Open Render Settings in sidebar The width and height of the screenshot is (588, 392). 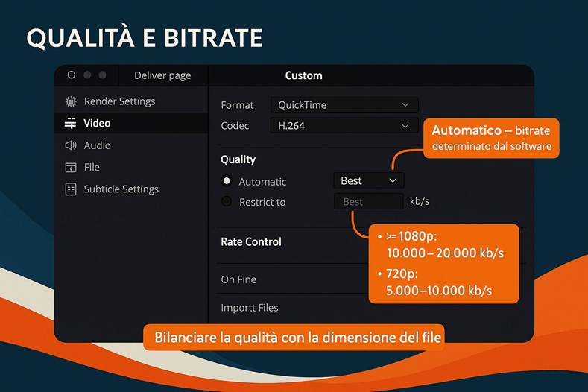pos(131,101)
